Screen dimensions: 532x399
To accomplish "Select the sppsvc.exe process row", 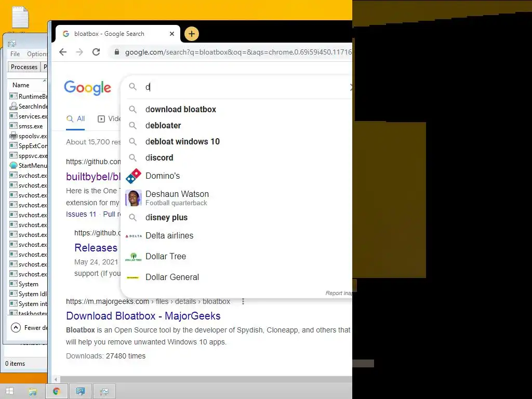I will [28, 155].
